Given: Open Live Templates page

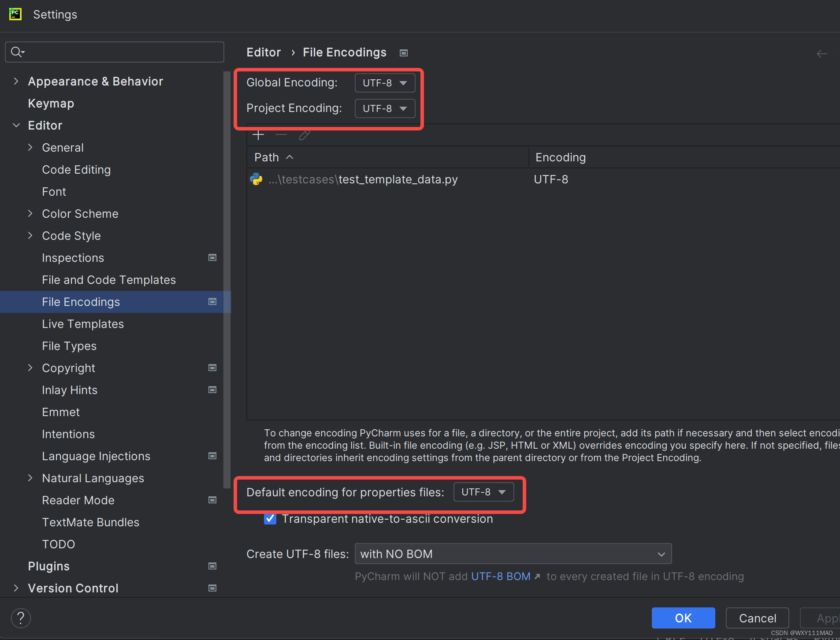Looking at the screenshot, I should [83, 324].
